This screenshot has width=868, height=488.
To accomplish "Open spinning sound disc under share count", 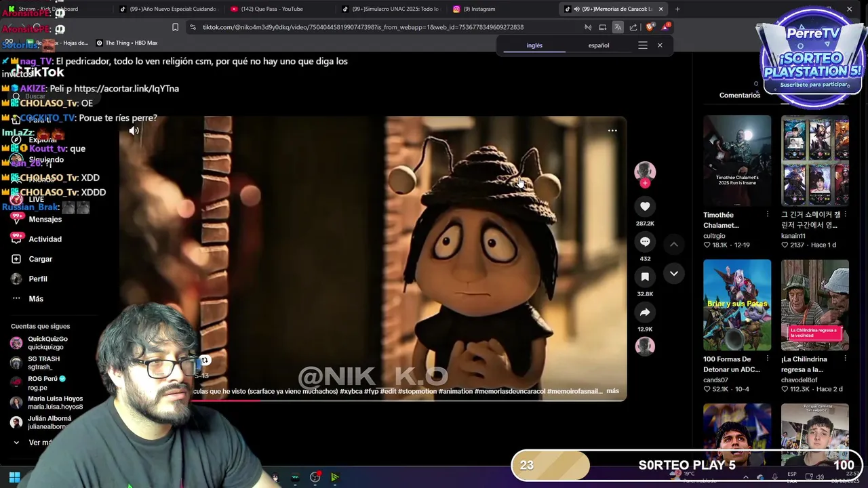I will point(645,346).
